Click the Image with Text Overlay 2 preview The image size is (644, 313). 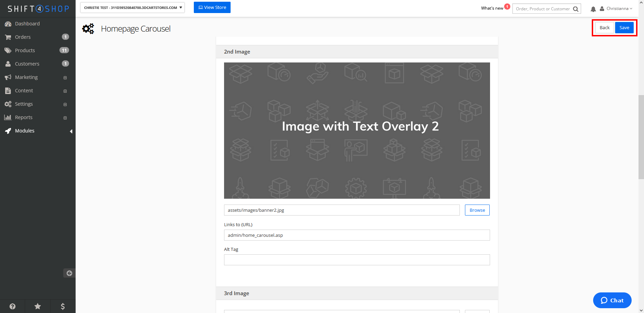coord(357,130)
